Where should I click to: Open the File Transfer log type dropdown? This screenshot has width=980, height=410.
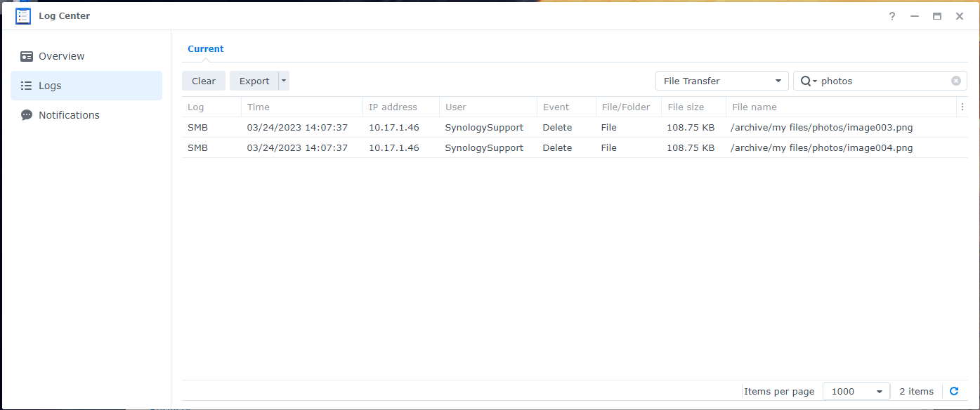click(721, 81)
